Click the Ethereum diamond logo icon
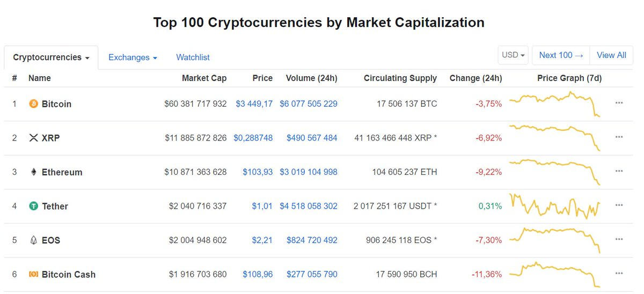644x294 pixels. click(x=33, y=172)
